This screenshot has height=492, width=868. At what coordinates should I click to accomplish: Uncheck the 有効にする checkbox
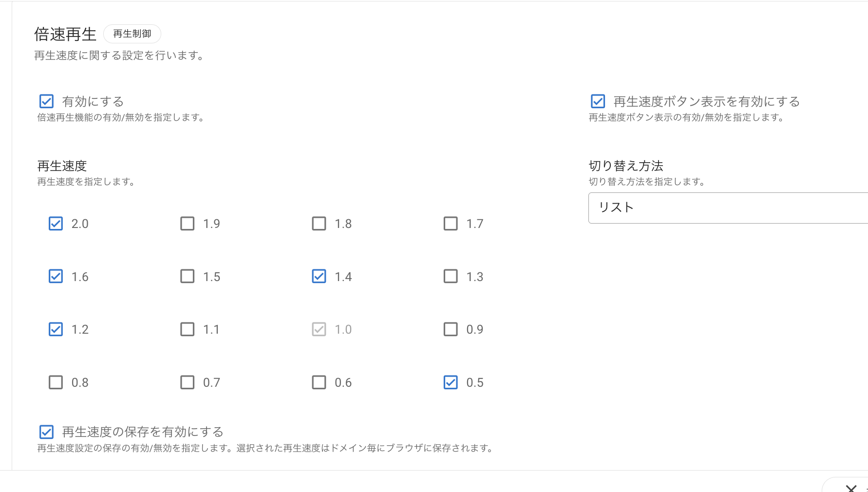tap(46, 101)
